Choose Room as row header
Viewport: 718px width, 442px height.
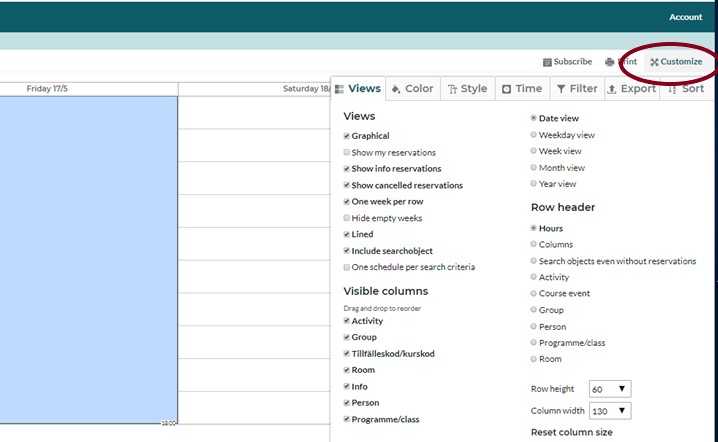pyautogui.click(x=533, y=359)
